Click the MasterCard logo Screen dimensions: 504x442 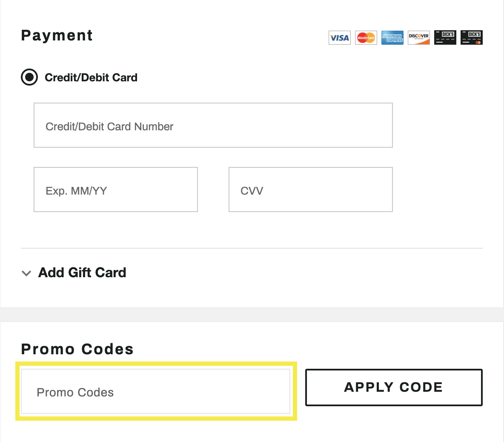pyautogui.click(x=366, y=37)
